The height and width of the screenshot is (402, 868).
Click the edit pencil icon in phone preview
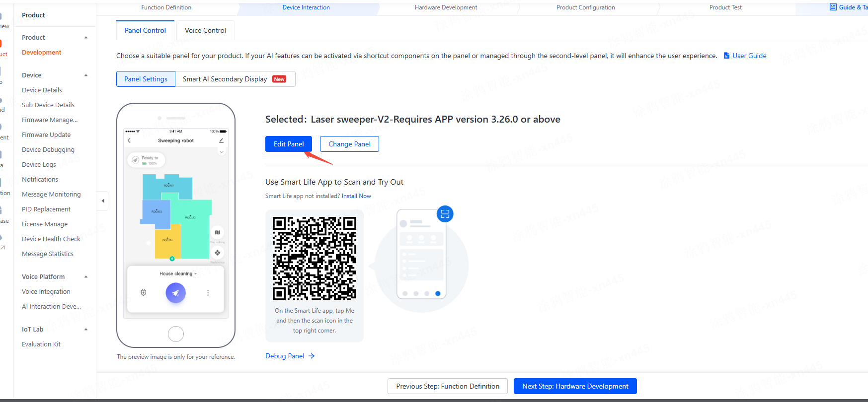coord(222,140)
